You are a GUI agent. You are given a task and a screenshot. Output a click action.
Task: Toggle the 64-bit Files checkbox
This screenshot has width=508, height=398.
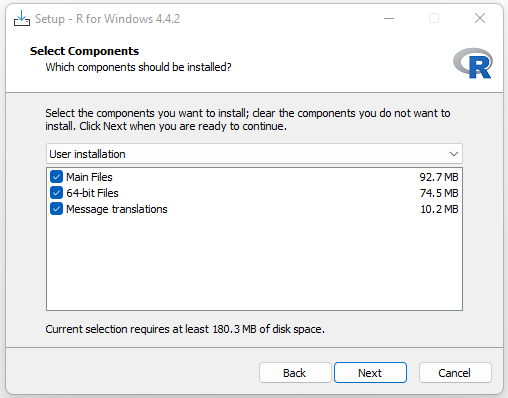[56, 193]
